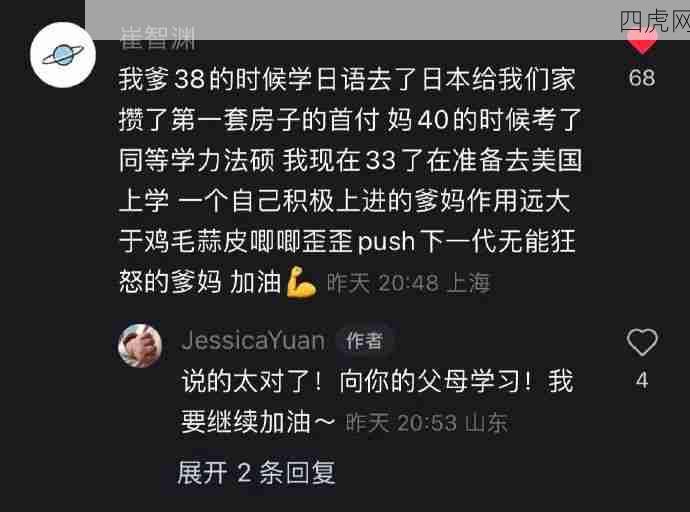Click the 作者 author badge
This screenshot has width=690, height=512.
364,341
